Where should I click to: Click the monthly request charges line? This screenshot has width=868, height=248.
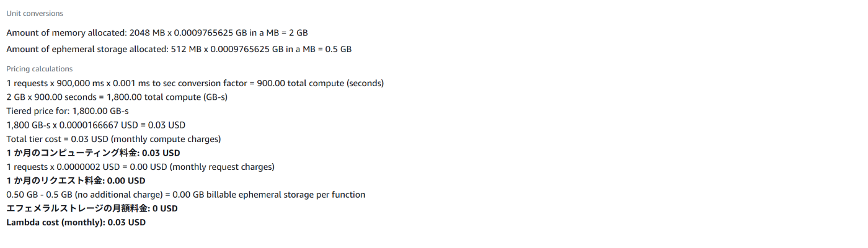[140, 167]
